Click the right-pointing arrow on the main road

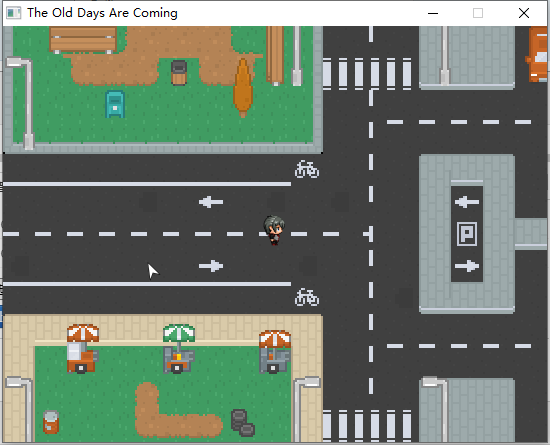211,266
